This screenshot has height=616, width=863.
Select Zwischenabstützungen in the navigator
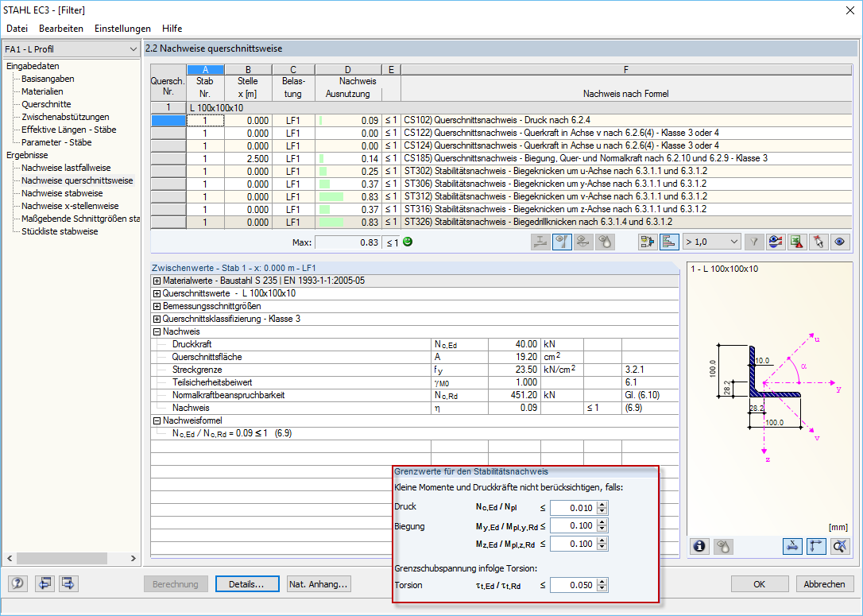pos(65,117)
